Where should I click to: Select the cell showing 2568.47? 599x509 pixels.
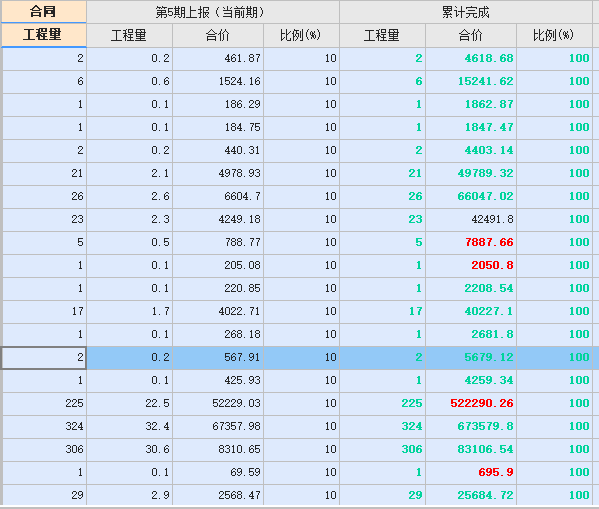pos(218,495)
